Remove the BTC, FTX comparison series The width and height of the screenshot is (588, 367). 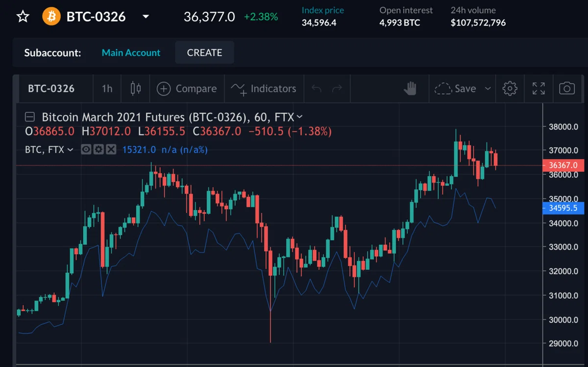111,150
